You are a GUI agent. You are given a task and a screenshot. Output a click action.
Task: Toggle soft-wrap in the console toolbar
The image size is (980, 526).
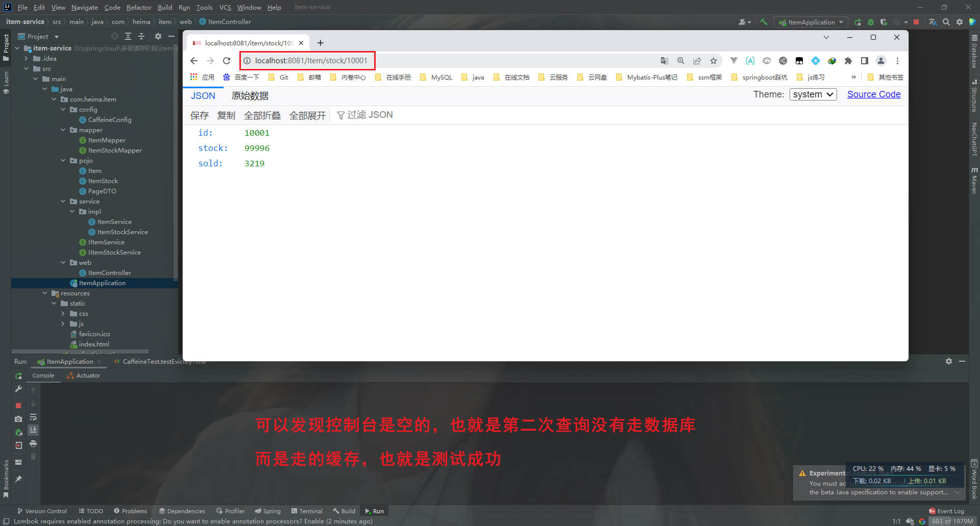(33, 417)
